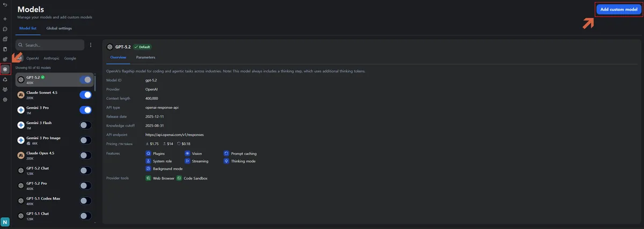
Task: Filter models by Google
Action: (70, 58)
